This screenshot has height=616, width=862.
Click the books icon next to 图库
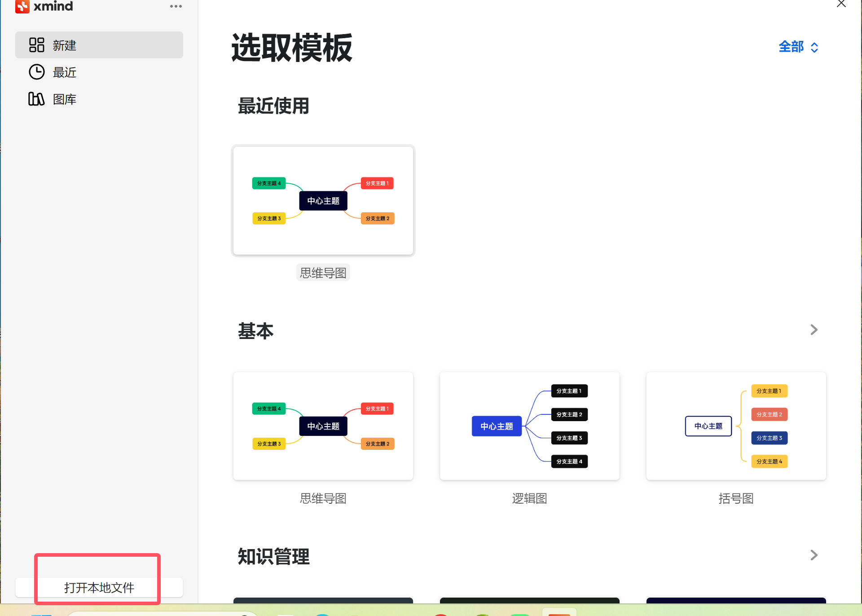click(36, 99)
